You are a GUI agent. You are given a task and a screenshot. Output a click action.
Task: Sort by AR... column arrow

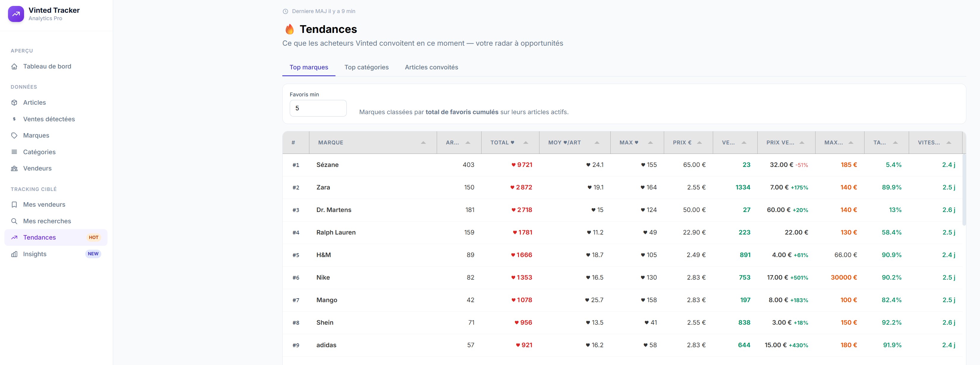coord(468,142)
